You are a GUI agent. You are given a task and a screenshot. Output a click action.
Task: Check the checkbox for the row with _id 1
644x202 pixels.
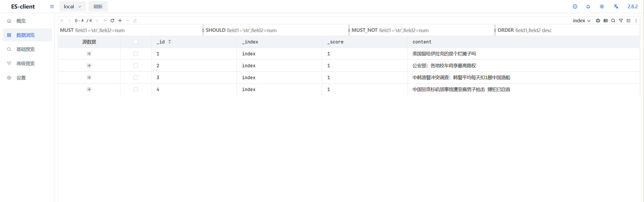coord(136,54)
